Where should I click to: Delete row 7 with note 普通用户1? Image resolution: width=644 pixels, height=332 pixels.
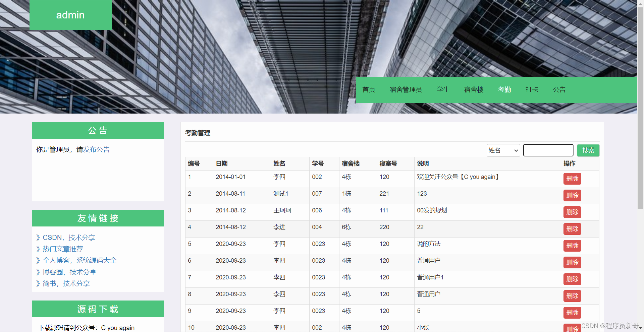click(x=572, y=279)
